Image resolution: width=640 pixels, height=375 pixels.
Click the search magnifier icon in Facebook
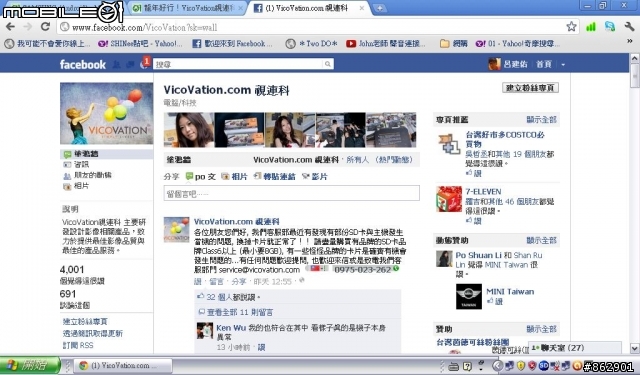pyautogui.click(x=327, y=64)
